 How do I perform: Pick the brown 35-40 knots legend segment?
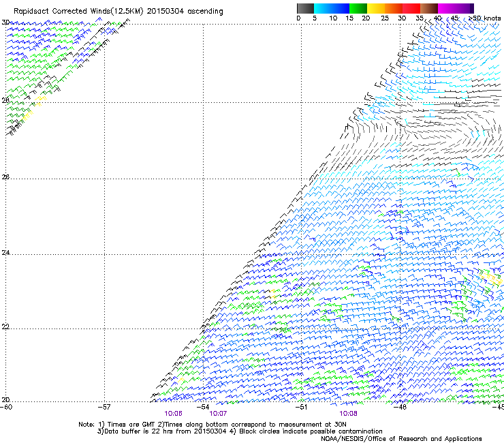[x=429, y=8]
